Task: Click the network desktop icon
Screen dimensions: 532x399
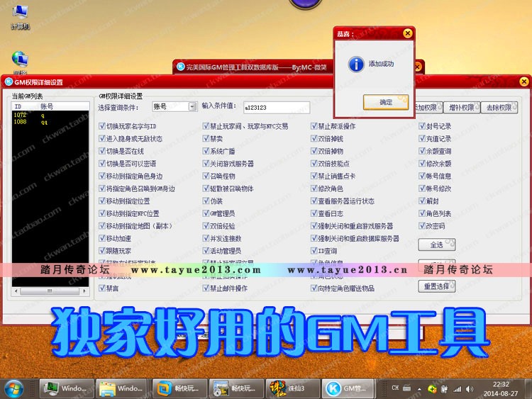Action: click(x=20, y=59)
